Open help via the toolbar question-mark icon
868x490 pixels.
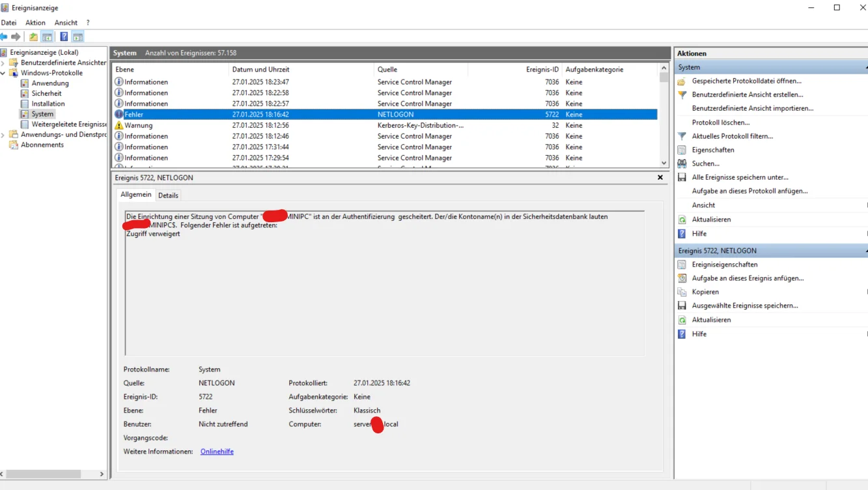[x=64, y=36]
